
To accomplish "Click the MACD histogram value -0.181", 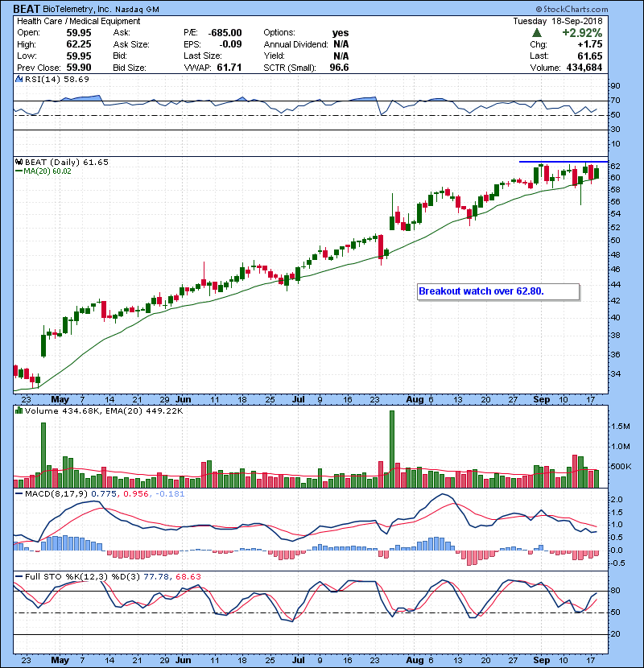I will point(170,494).
